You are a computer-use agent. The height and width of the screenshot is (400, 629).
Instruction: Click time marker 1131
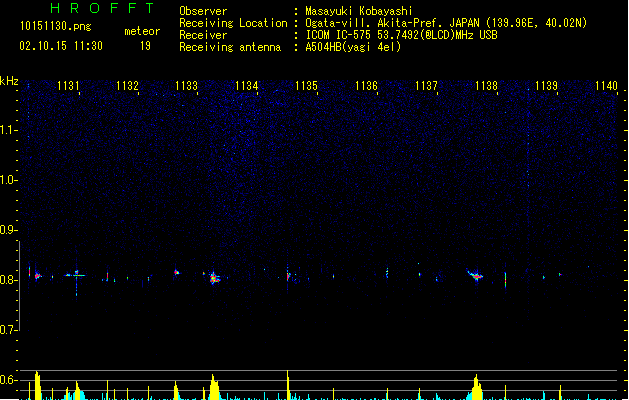[x=68, y=86]
